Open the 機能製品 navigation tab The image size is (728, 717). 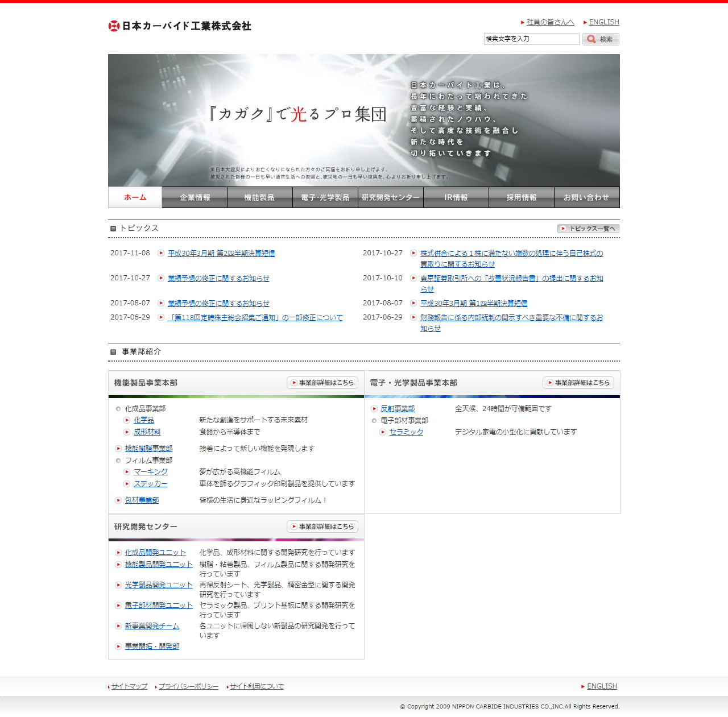[260, 197]
